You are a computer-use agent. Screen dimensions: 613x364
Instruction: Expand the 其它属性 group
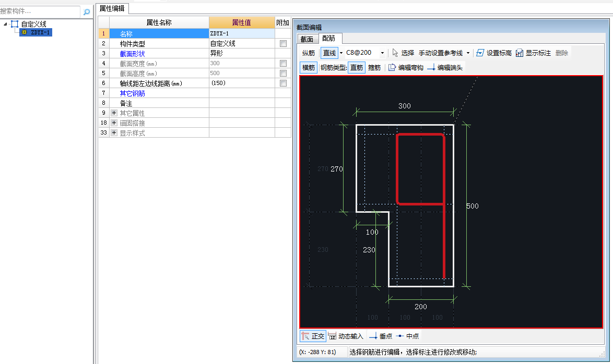[114, 113]
